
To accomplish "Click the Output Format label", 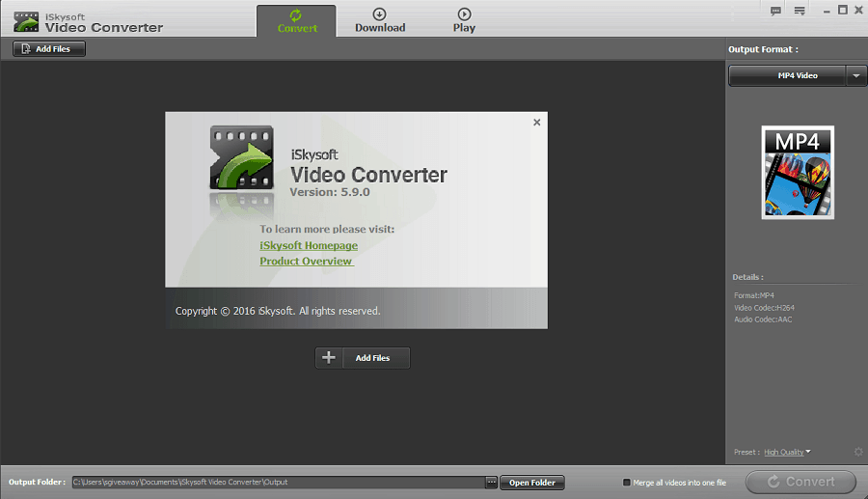I will (763, 49).
